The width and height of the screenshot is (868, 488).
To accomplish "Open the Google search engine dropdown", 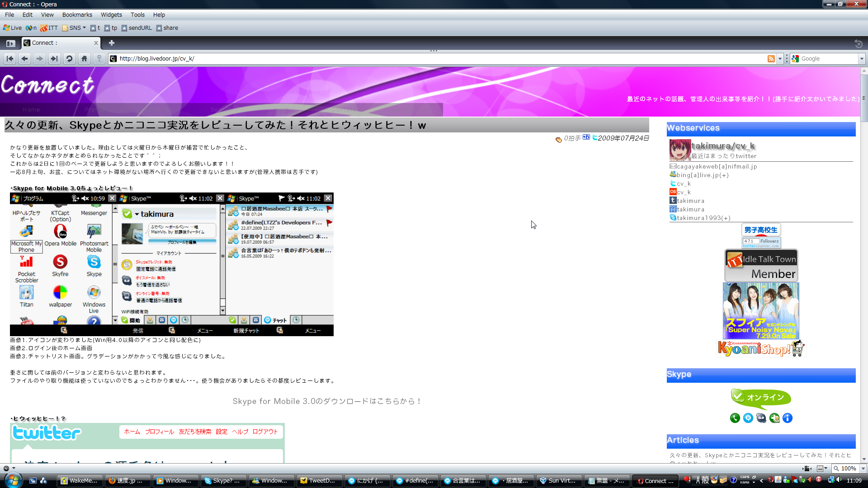I will coord(862,59).
